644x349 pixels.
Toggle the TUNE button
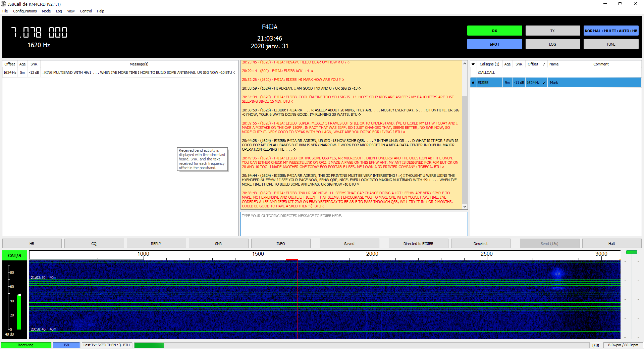coord(610,44)
